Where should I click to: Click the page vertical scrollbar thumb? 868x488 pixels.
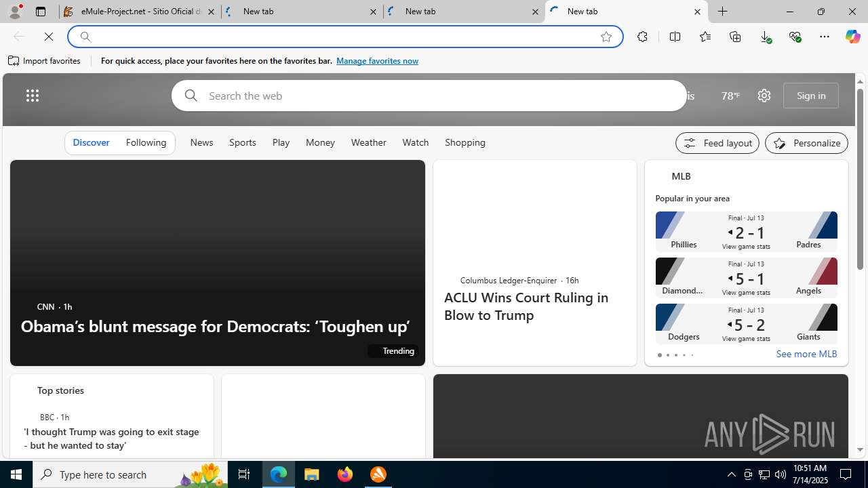click(x=860, y=179)
